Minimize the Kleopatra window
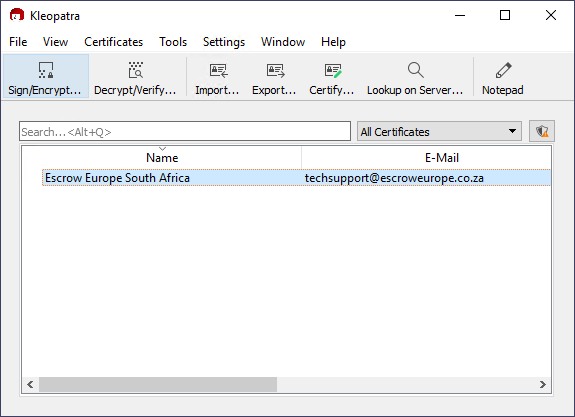The height and width of the screenshot is (417, 575). coord(460,15)
